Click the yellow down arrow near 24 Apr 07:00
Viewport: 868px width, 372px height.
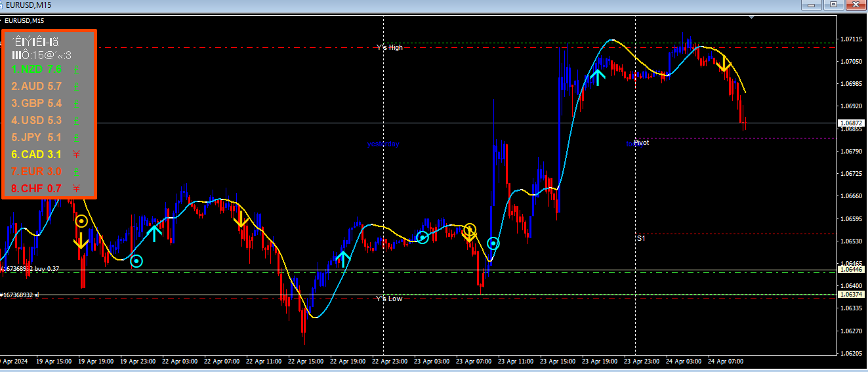coord(724,63)
